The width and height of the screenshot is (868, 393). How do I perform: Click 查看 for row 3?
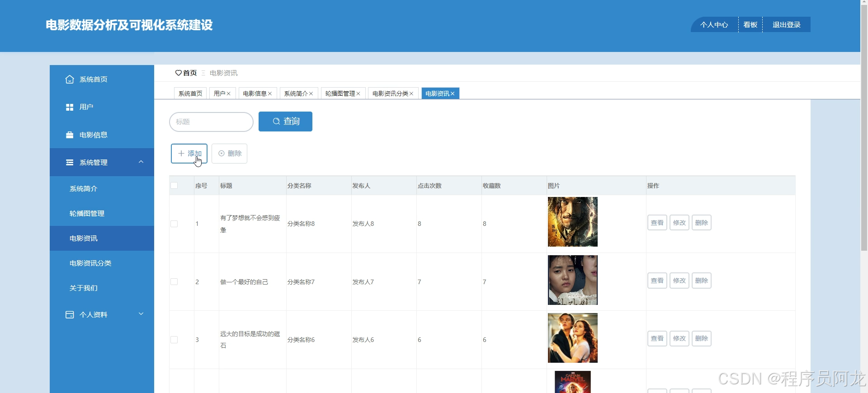(x=657, y=339)
